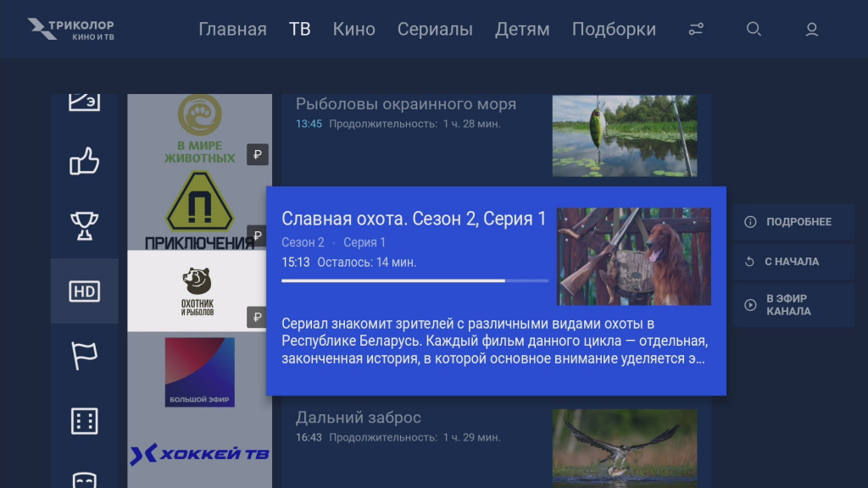This screenshot has height=488, width=868.
Task: Click the info icon beside Подробнее
Action: point(750,222)
